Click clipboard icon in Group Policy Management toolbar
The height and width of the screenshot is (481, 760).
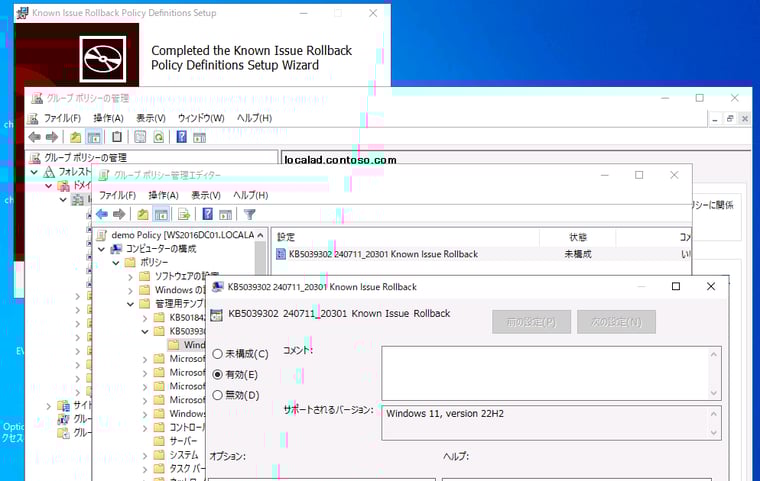click(117, 137)
